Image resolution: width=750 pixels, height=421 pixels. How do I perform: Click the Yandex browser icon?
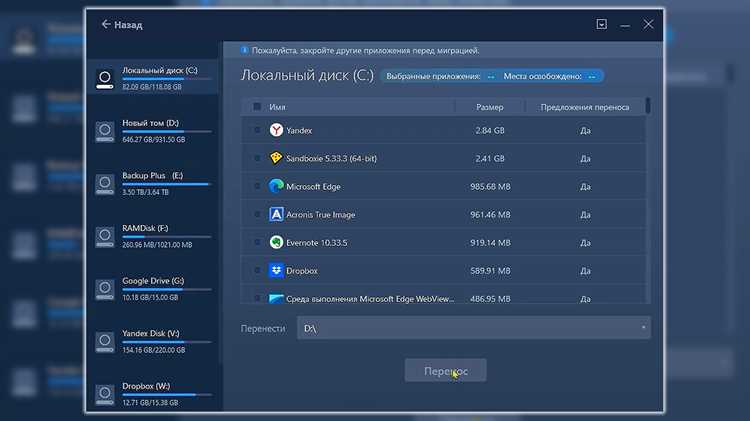click(276, 130)
